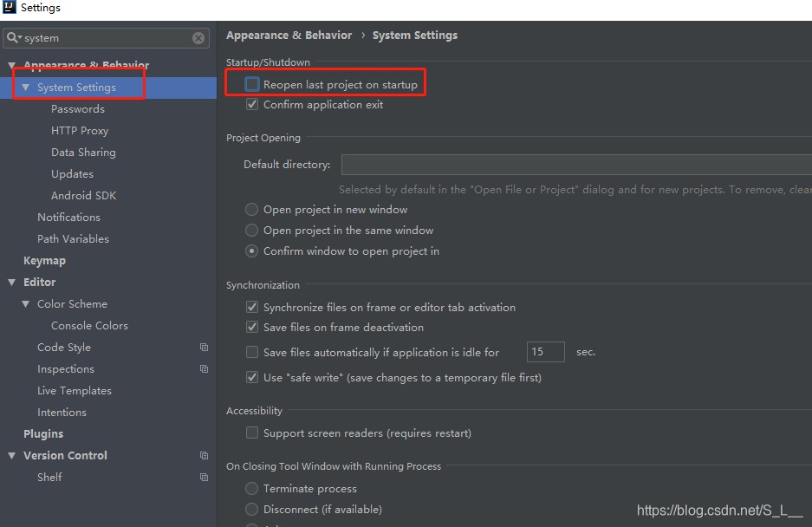Enable Save files automatically if idle
The height and width of the screenshot is (527, 812).
click(x=252, y=353)
